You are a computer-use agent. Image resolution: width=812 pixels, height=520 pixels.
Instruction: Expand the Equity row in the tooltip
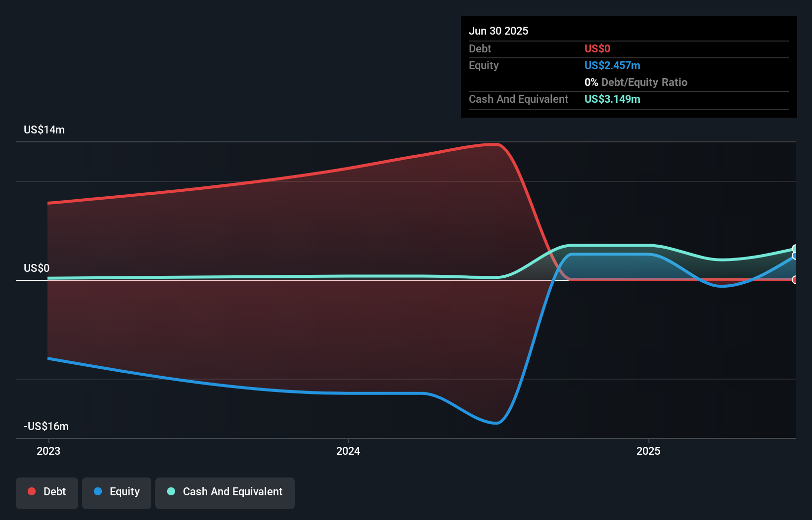pos(483,65)
